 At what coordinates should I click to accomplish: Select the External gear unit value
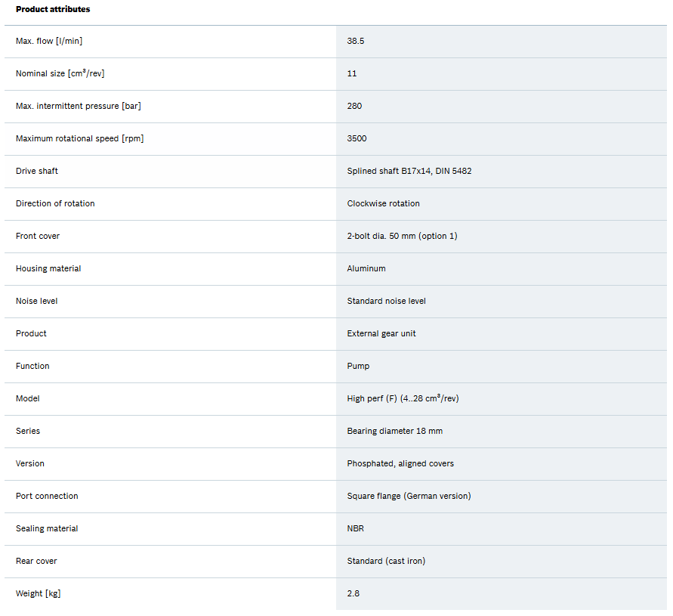click(381, 333)
